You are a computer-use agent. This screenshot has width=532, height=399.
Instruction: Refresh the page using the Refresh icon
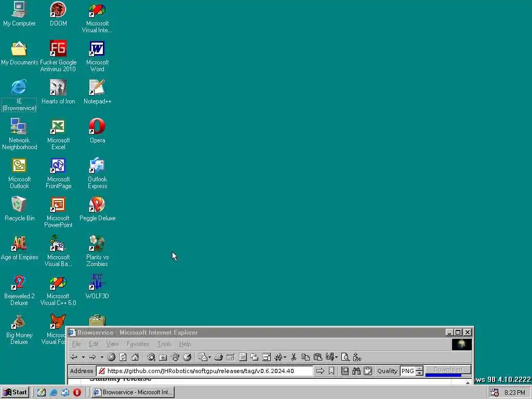click(123, 357)
